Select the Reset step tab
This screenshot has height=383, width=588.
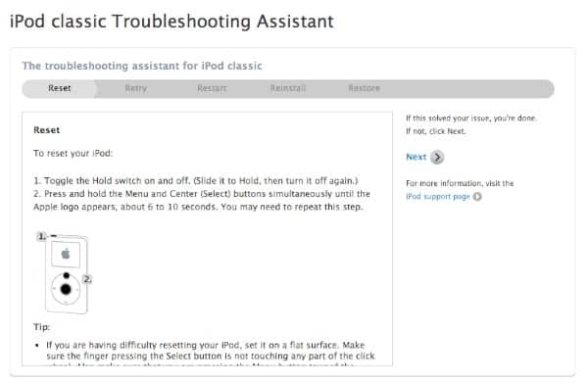[59, 88]
